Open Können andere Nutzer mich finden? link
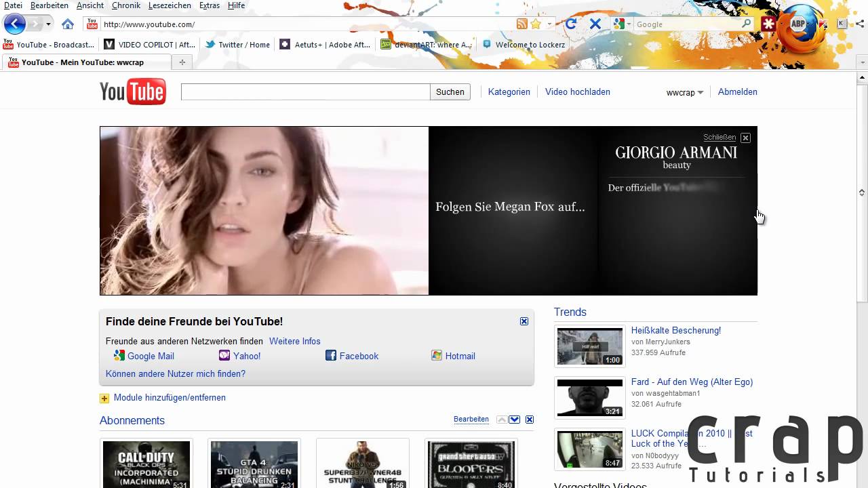 [x=176, y=374]
